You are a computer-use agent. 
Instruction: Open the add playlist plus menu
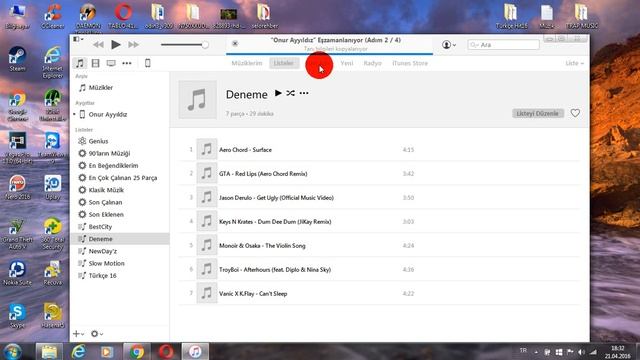point(78,334)
